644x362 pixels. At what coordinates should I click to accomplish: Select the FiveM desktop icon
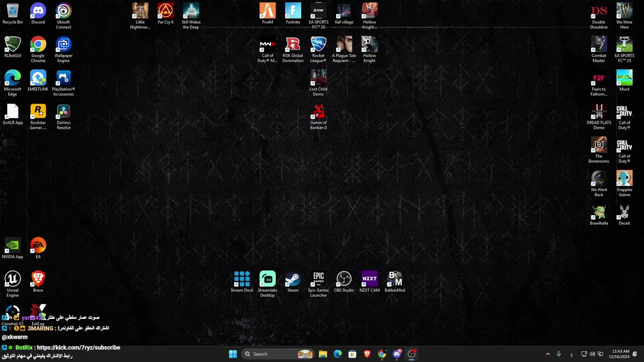268,14
